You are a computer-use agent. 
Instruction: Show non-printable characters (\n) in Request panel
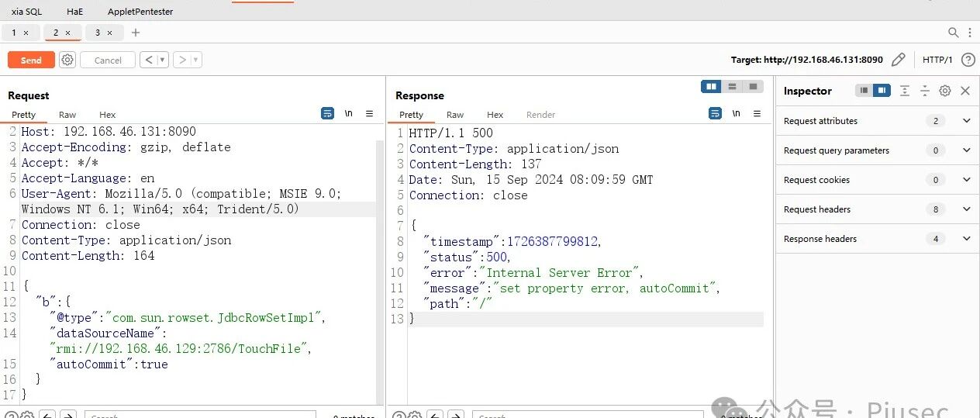[349, 113]
